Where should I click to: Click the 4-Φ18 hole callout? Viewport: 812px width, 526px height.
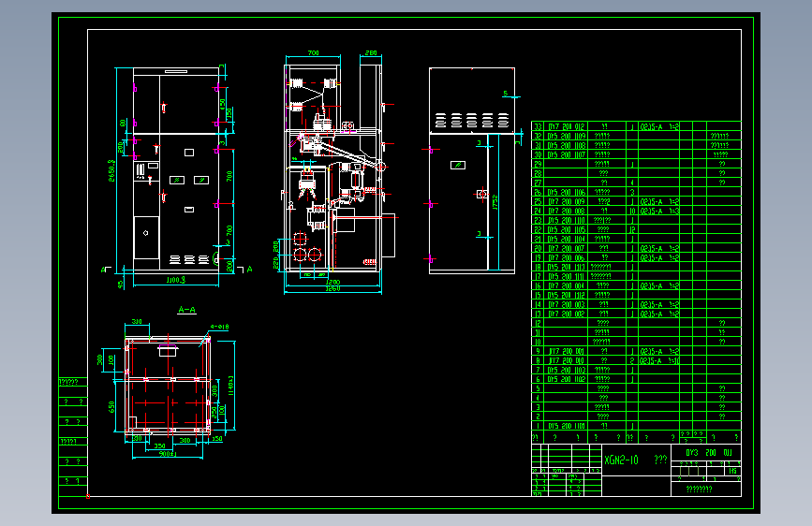coord(219,327)
